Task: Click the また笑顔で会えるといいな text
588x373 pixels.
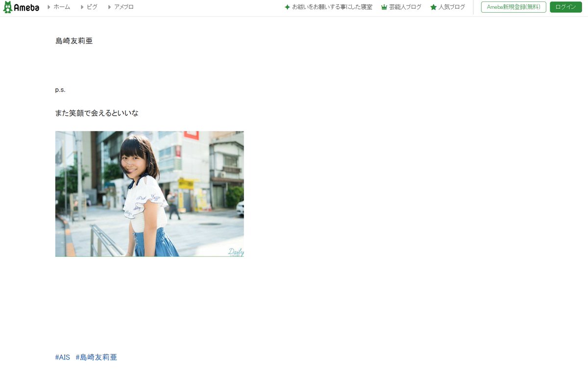Action: click(97, 113)
